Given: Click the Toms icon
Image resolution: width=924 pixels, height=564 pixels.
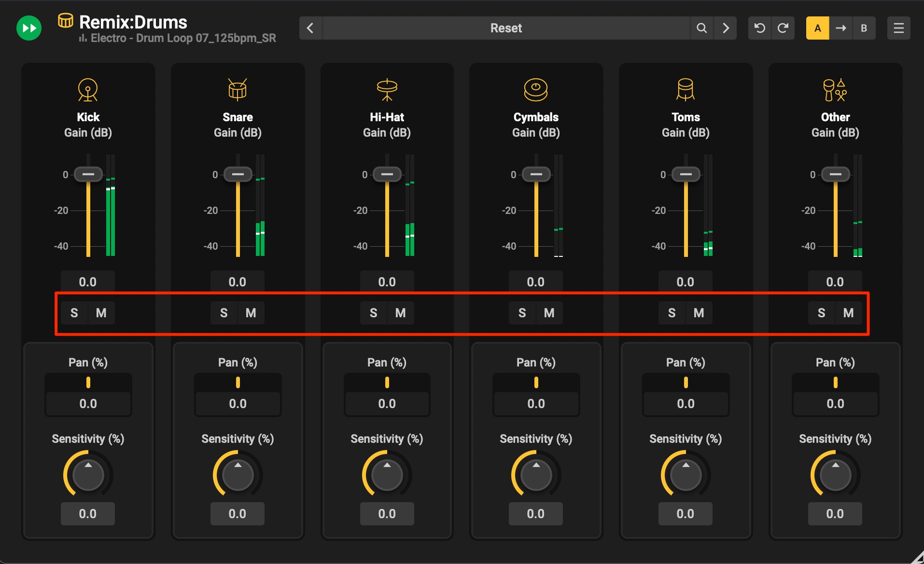Looking at the screenshot, I should (686, 90).
